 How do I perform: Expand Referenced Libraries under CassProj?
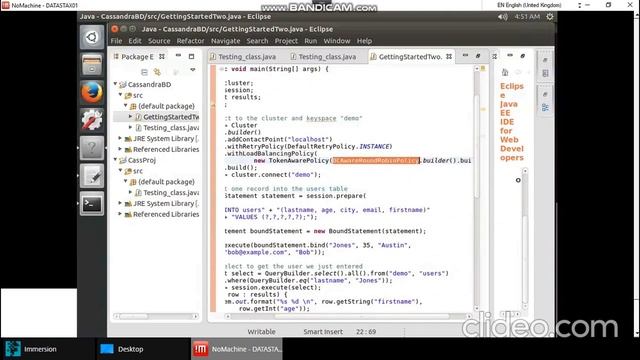120,214
